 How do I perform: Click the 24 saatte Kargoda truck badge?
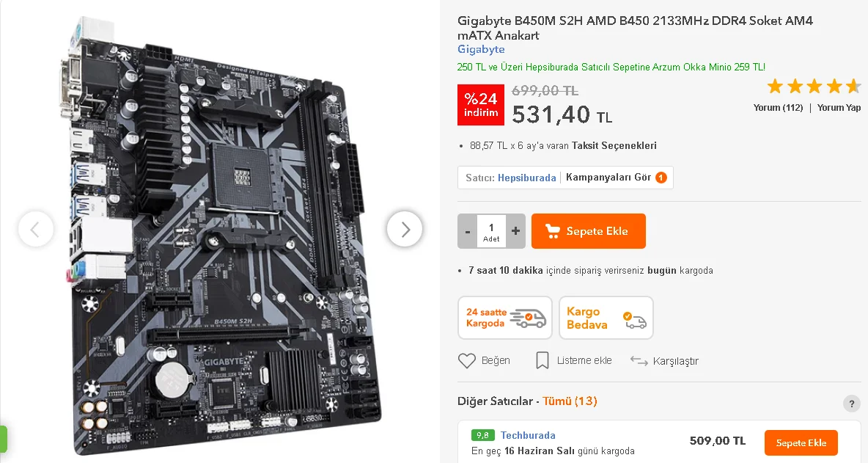tap(505, 318)
